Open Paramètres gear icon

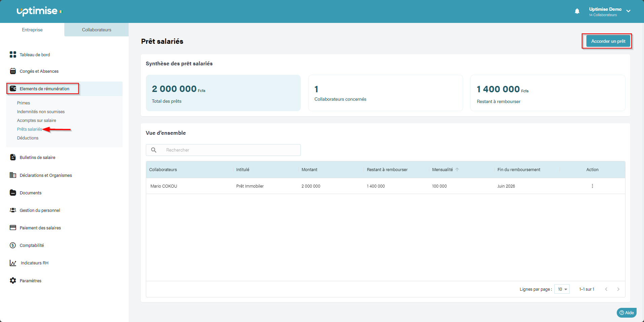pos(13,281)
